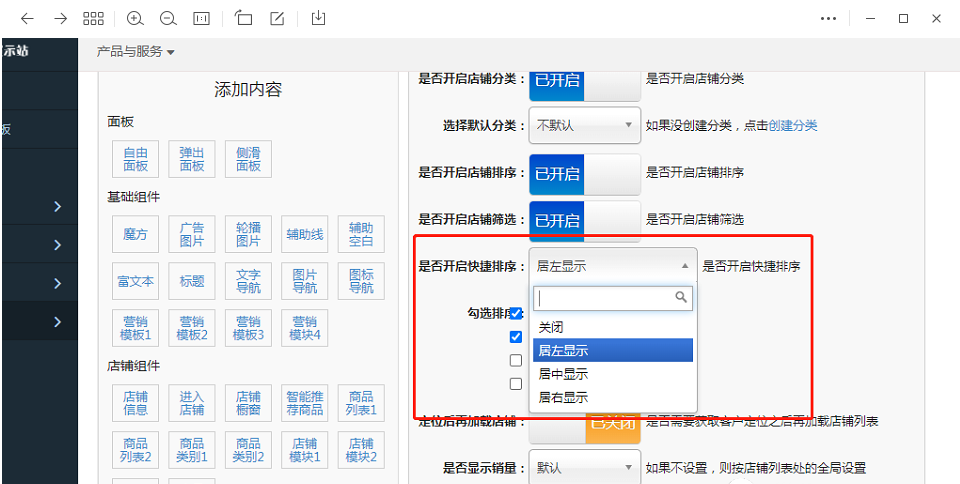Open the 选择默认分类 dropdown
The image size is (960, 484).
584,126
